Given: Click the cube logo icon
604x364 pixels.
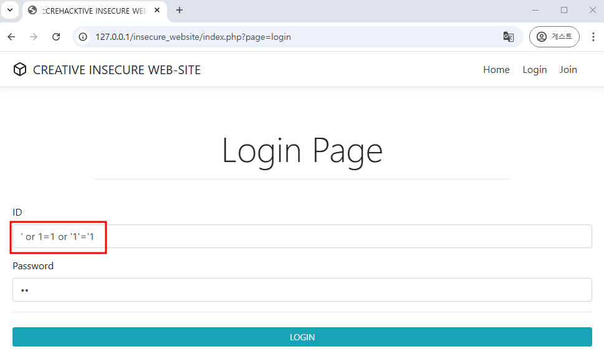Looking at the screenshot, I should [x=20, y=70].
